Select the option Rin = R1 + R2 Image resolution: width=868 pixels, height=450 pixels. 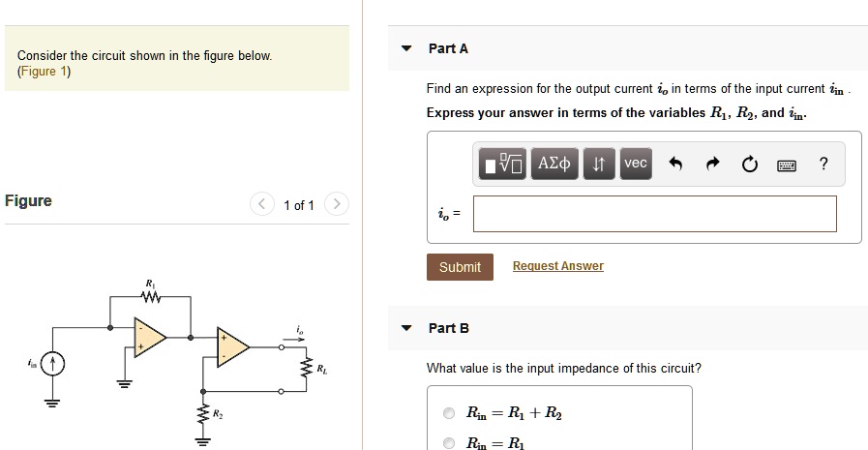pos(449,413)
